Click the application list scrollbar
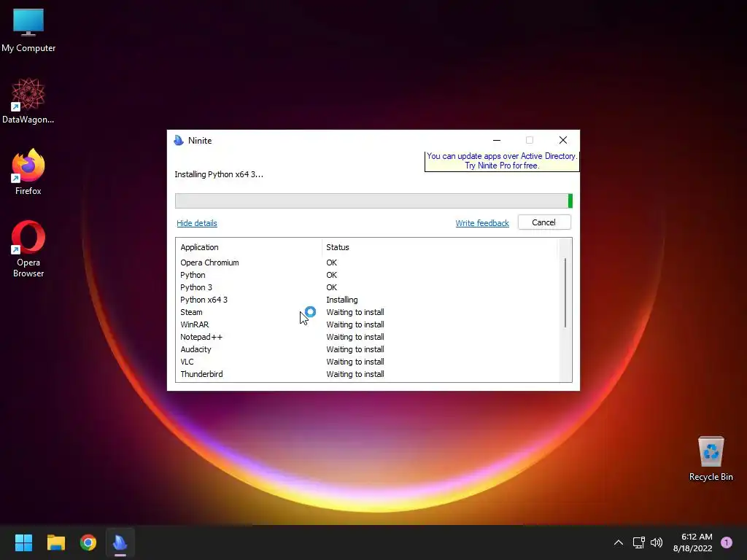This screenshot has height=560, width=747. click(x=565, y=293)
